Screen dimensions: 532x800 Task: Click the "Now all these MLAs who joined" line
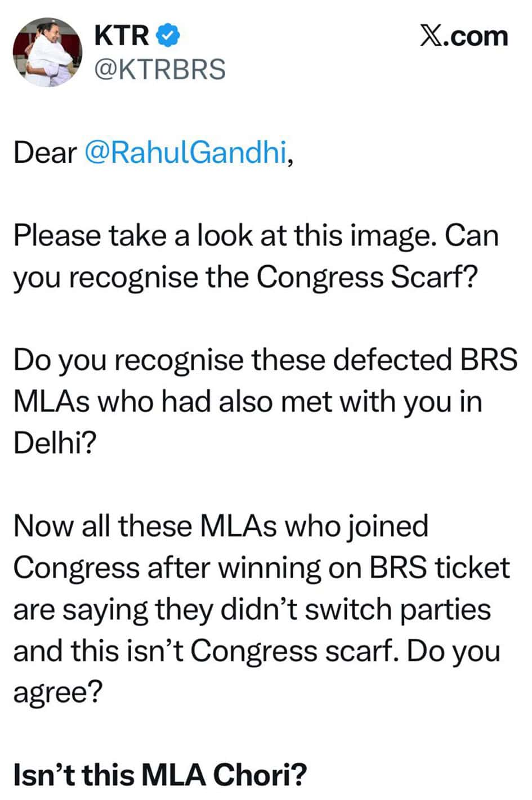point(221,526)
